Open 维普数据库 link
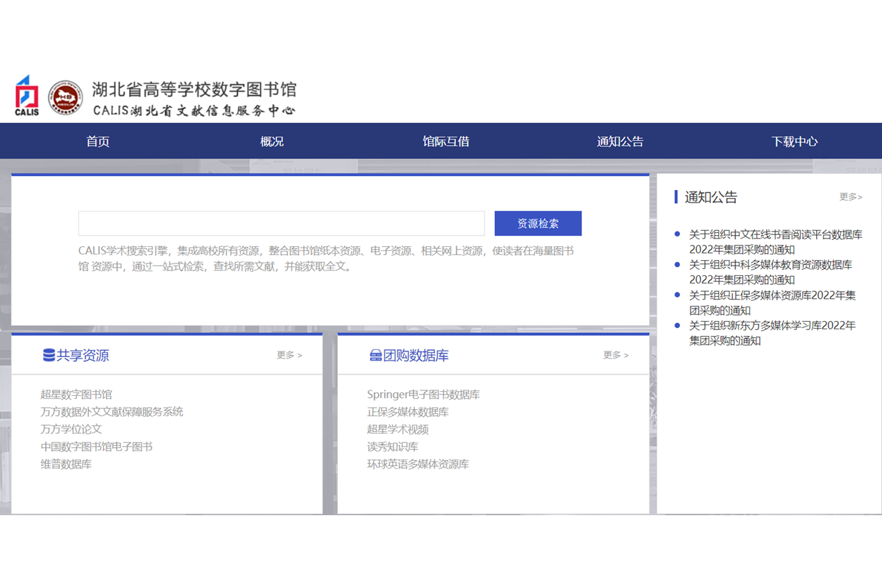882x588 pixels. 66,464
